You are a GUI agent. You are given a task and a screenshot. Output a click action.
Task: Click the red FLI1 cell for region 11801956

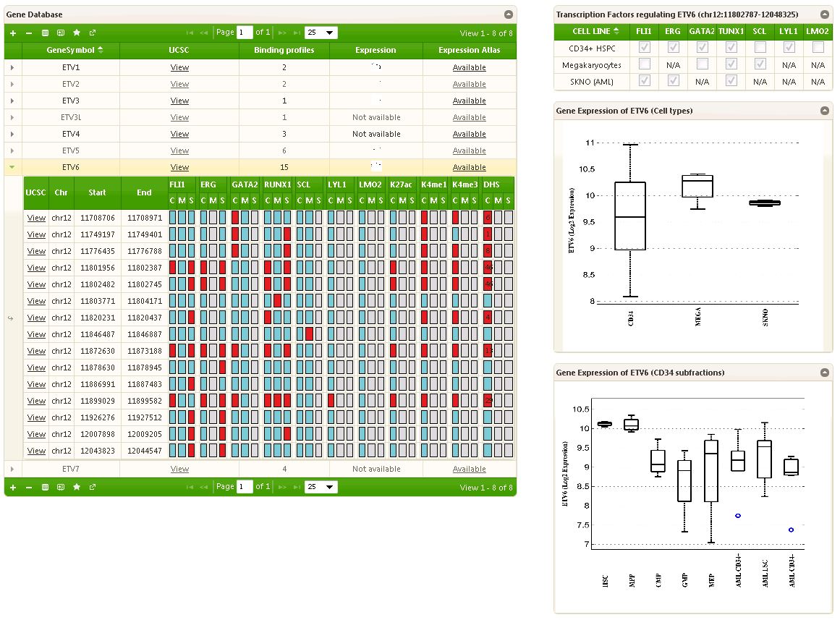[x=172, y=268]
